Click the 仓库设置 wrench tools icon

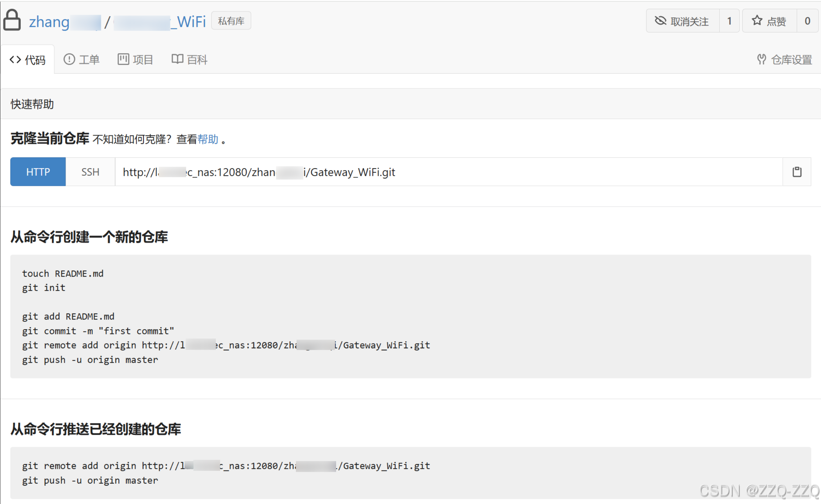pos(761,60)
